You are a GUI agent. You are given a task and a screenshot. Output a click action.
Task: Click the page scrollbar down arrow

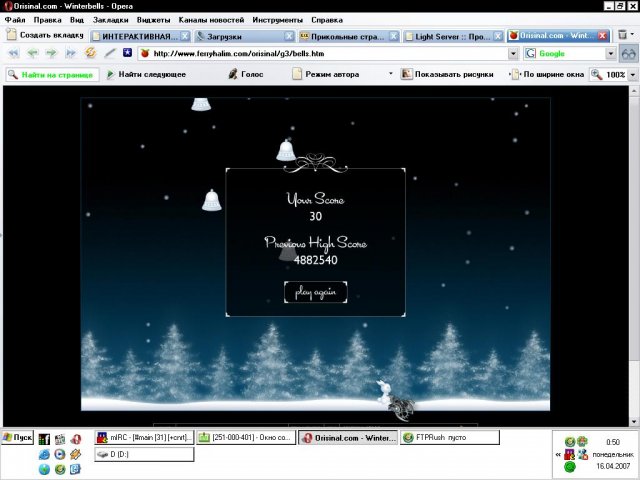[634, 422]
